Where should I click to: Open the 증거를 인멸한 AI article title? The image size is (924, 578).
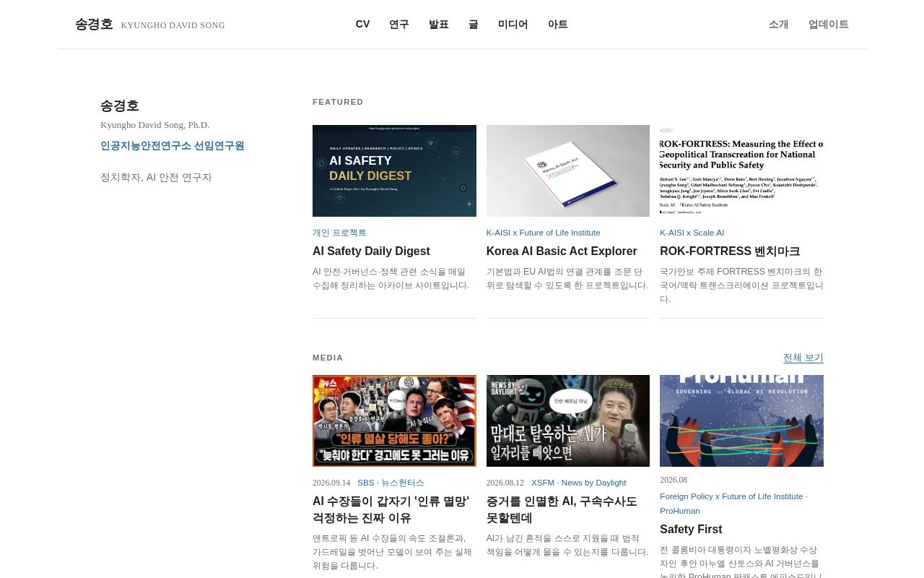[562, 509]
